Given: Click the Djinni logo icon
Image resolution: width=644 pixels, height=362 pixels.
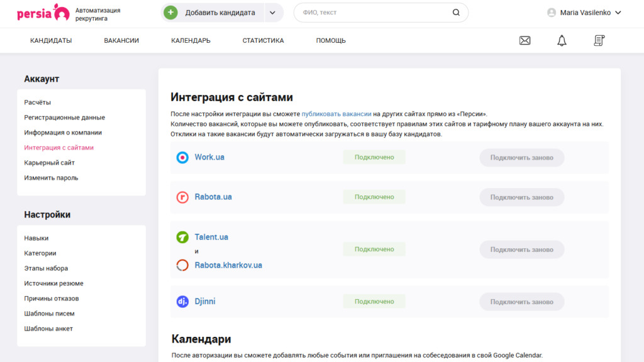Looking at the screenshot, I should 182,301.
